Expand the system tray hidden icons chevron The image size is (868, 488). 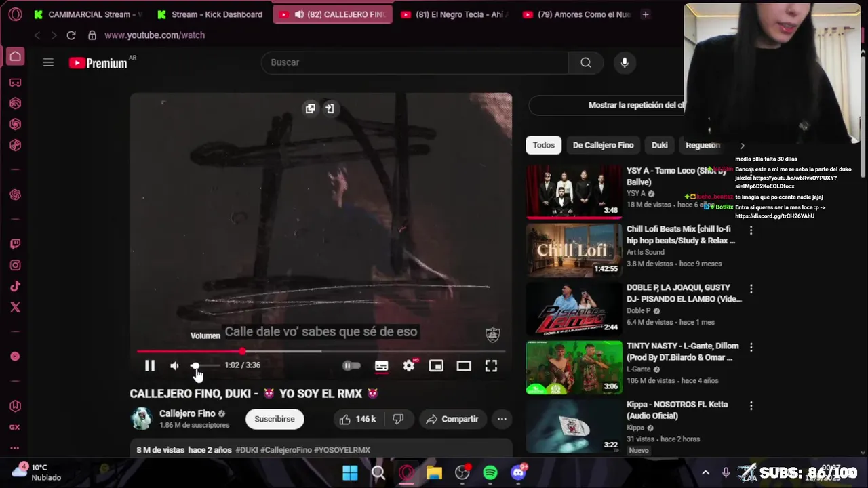[705, 472]
